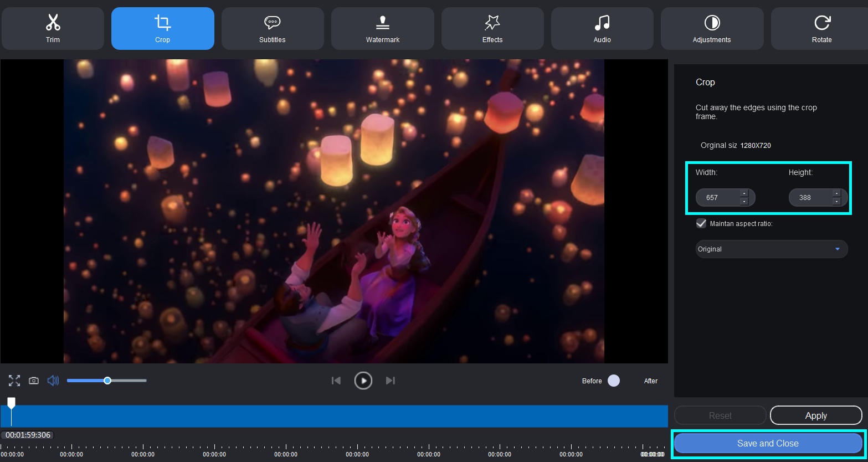Skip to next frame button
Image resolution: width=868 pixels, height=462 pixels.
(x=391, y=381)
